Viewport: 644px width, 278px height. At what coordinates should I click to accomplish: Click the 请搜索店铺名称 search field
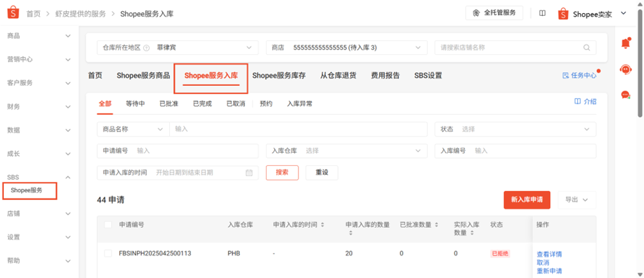tap(515, 48)
